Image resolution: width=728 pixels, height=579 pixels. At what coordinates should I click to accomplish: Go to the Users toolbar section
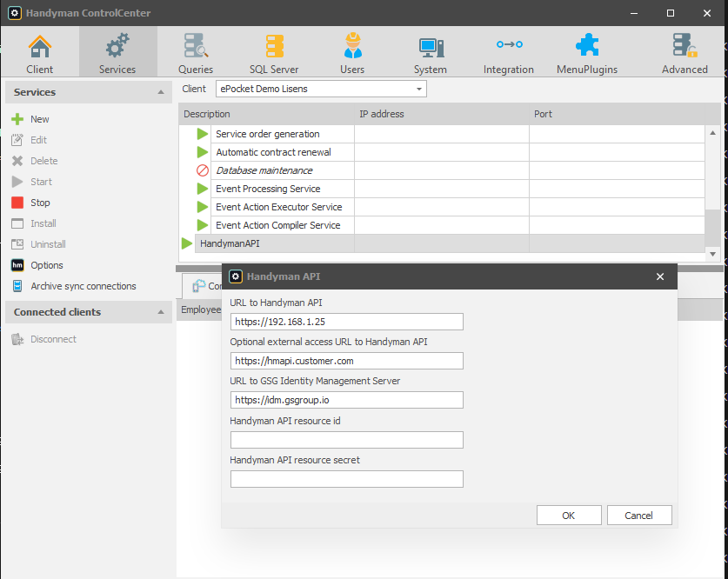[352, 52]
